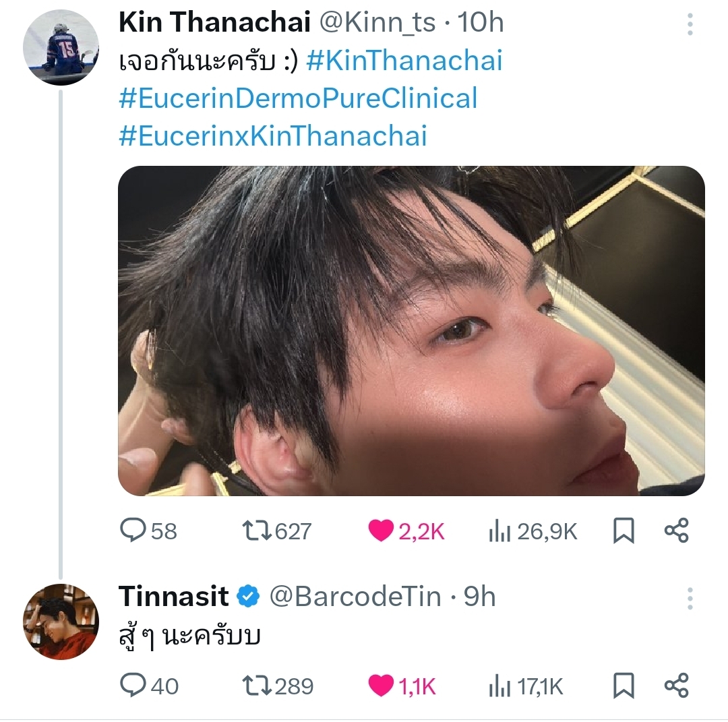Retweet Tinnasit's reply
This screenshot has width=728, height=722.
257,686
